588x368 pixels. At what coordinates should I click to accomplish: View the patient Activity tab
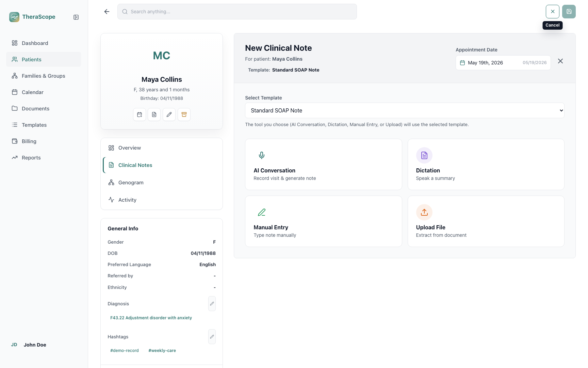click(x=162, y=200)
